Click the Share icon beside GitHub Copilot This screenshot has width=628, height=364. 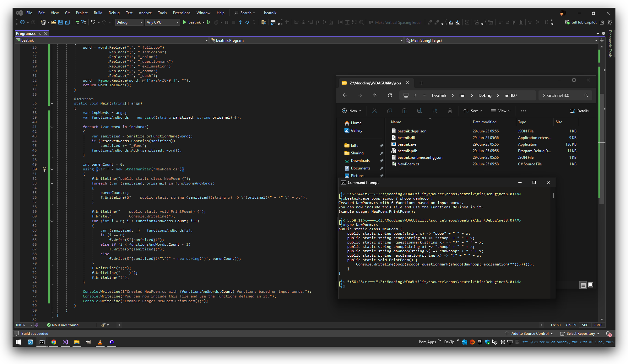[602, 22]
